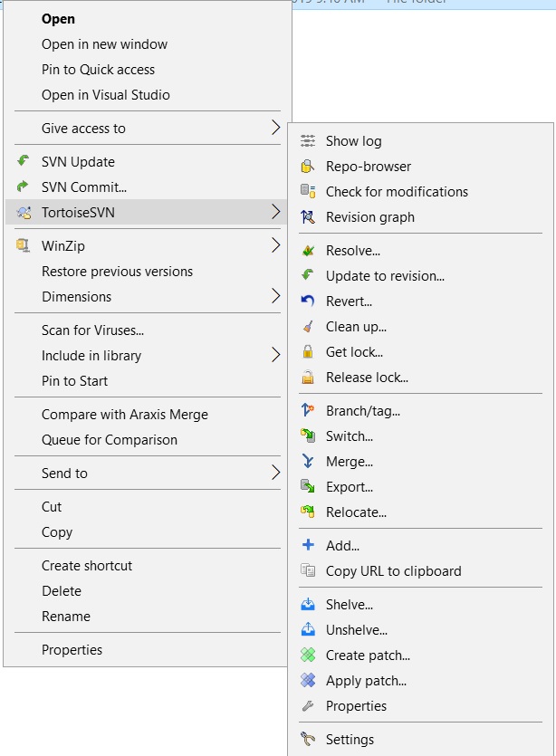
Task: Click the TortoiseSVN Settings icon
Action: coord(308,739)
